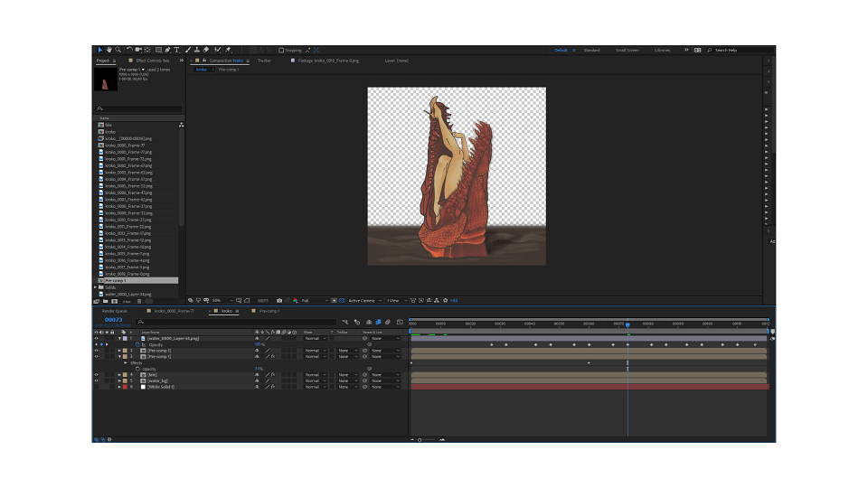
Task: Switch to the Small Screen workspace
Action: (x=627, y=51)
